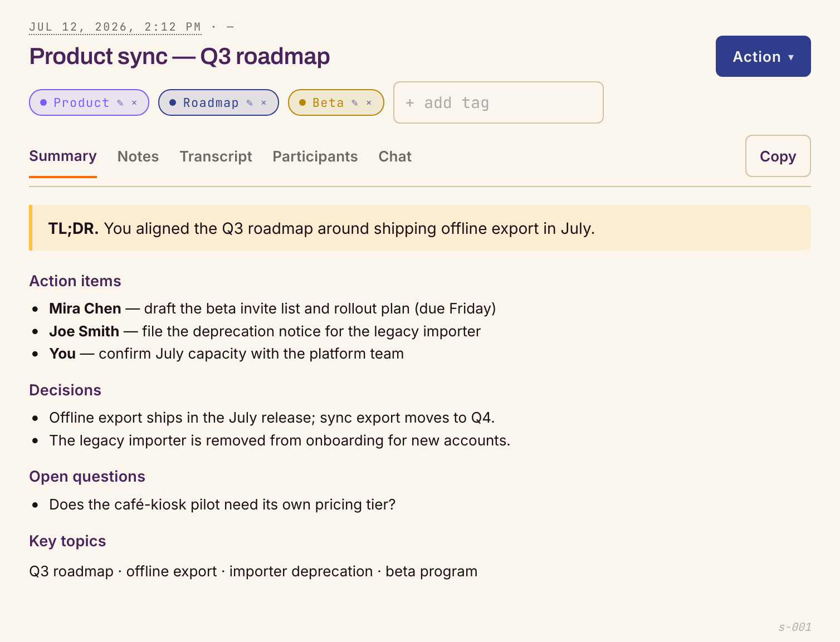Go to the Chat tab
The width and height of the screenshot is (840, 642).
point(395,156)
